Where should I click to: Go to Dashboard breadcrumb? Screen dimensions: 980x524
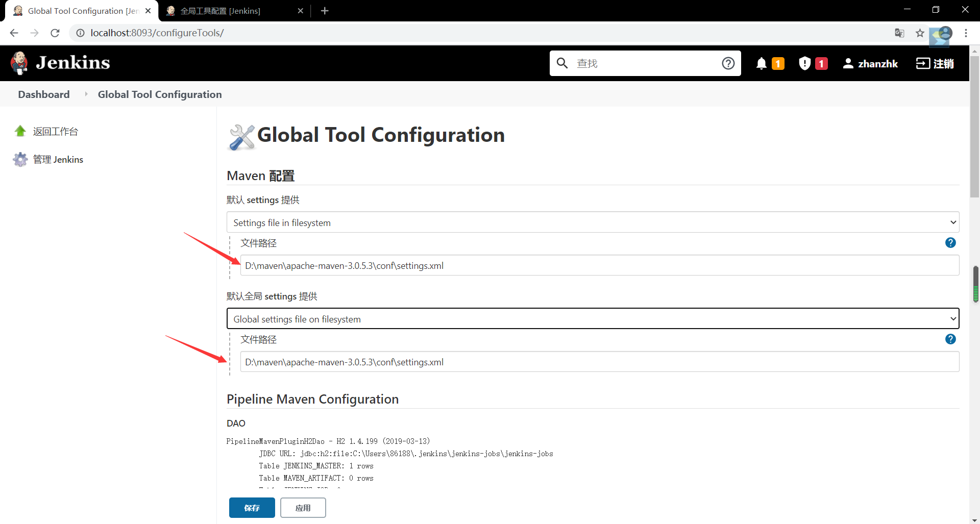tap(44, 94)
